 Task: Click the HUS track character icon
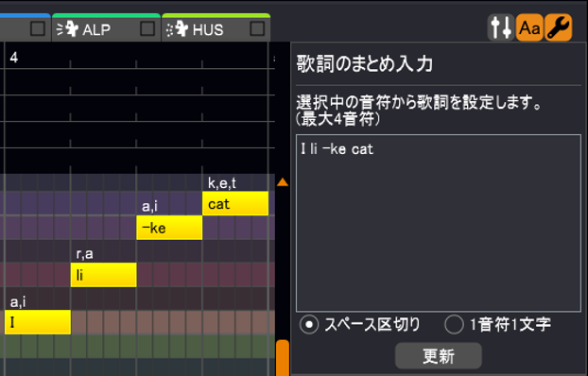click(x=178, y=29)
